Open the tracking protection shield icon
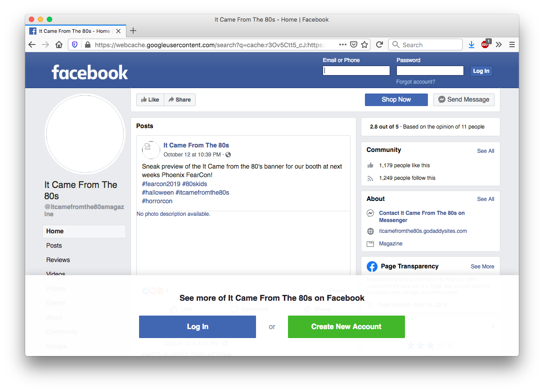 (75, 45)
